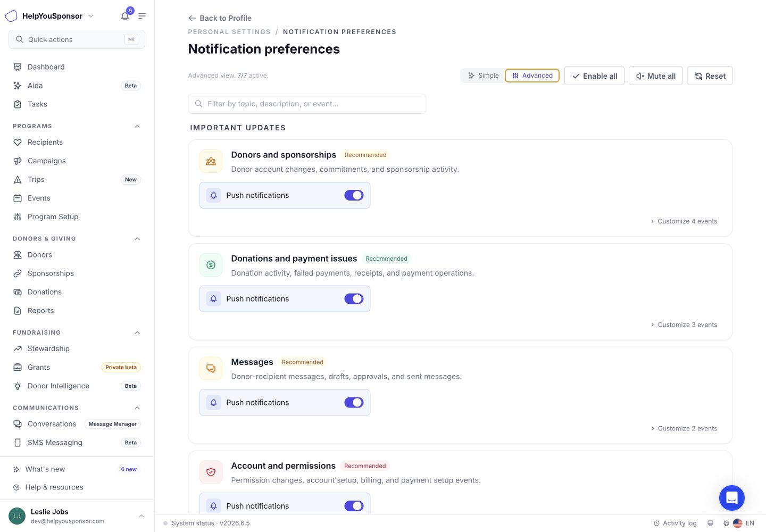Click the Donations and payment issues icon
Viewport: 766px width, 532px height.
211,265
